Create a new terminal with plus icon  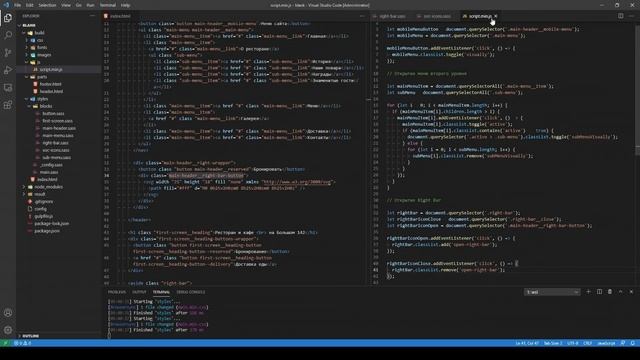588,292
